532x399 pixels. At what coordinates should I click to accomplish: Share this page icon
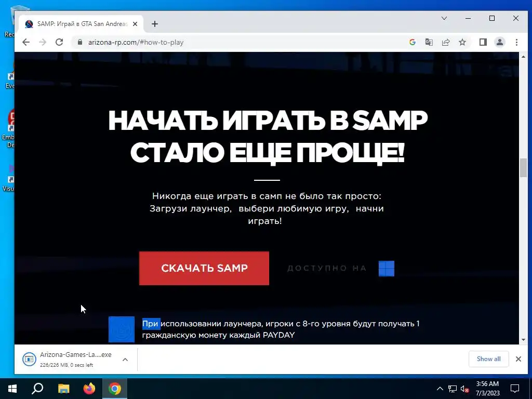point(445,42)
